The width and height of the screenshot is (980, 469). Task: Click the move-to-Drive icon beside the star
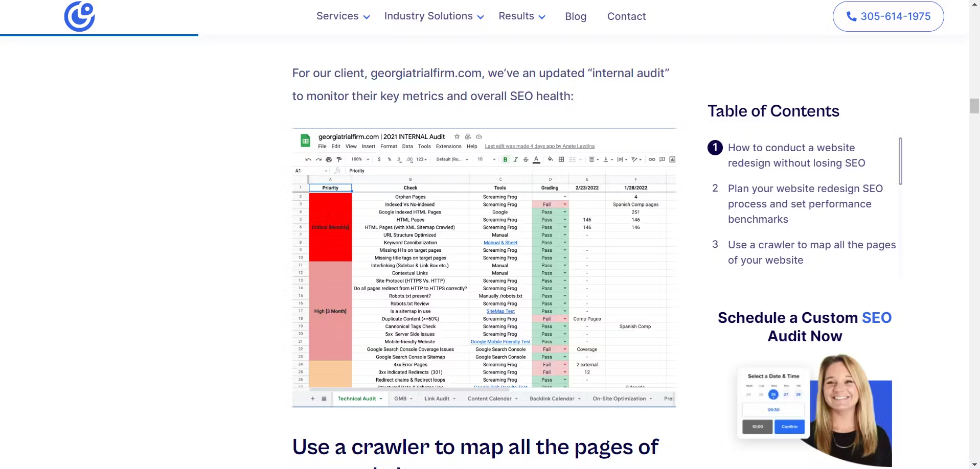468,137
